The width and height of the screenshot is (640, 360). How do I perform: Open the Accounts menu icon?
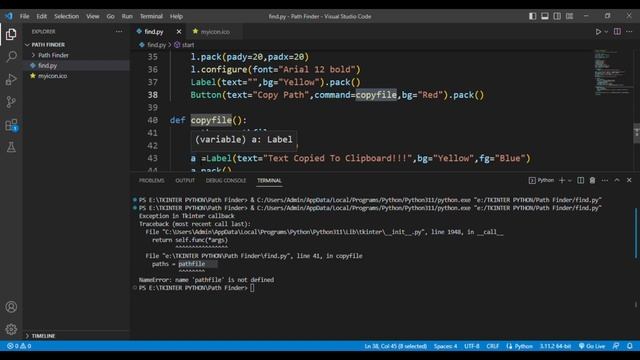[x=11, y=307]
